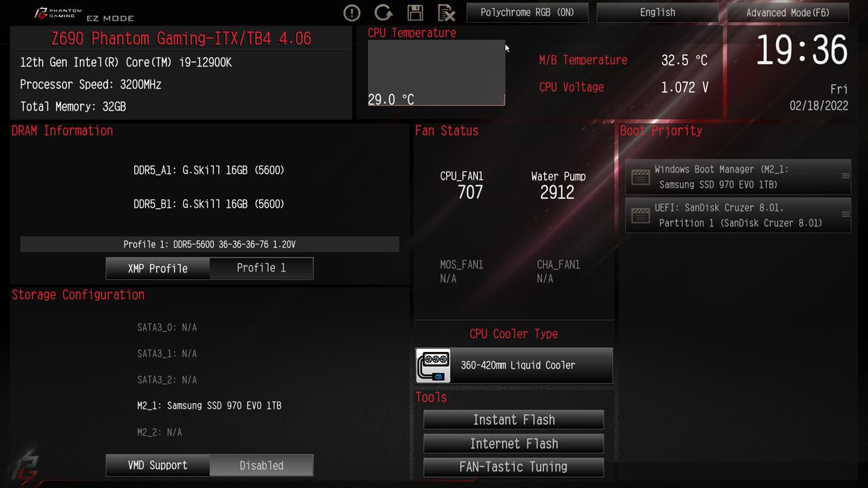Image resolution: width=868 pixels, height=488 pixels.
Task: Click the Windows Boot Manager reorder handle
Action: pos(845,176)
